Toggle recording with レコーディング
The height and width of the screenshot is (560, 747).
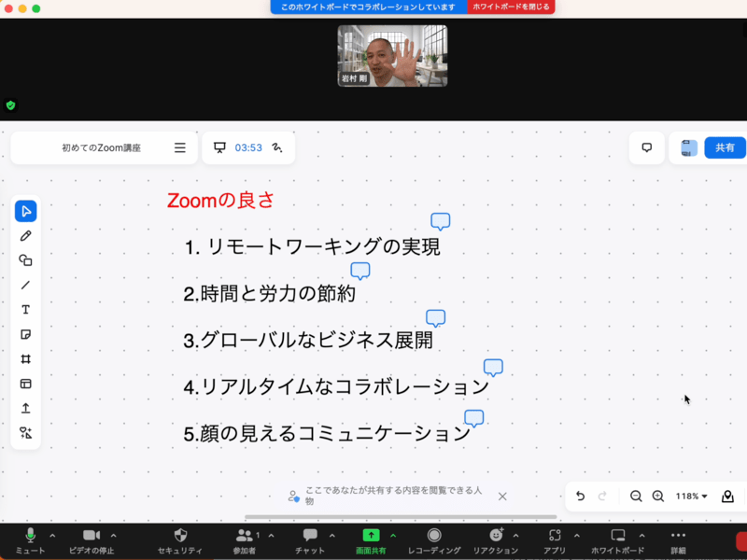434,539
